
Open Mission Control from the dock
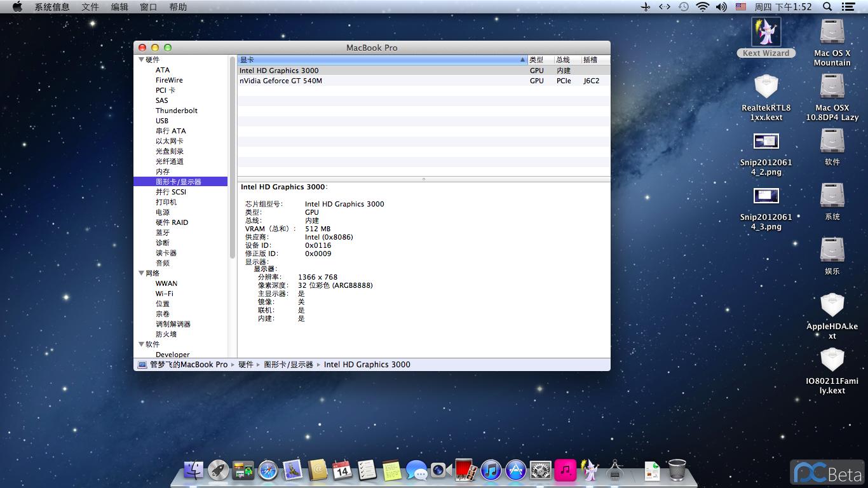[243, 470]
